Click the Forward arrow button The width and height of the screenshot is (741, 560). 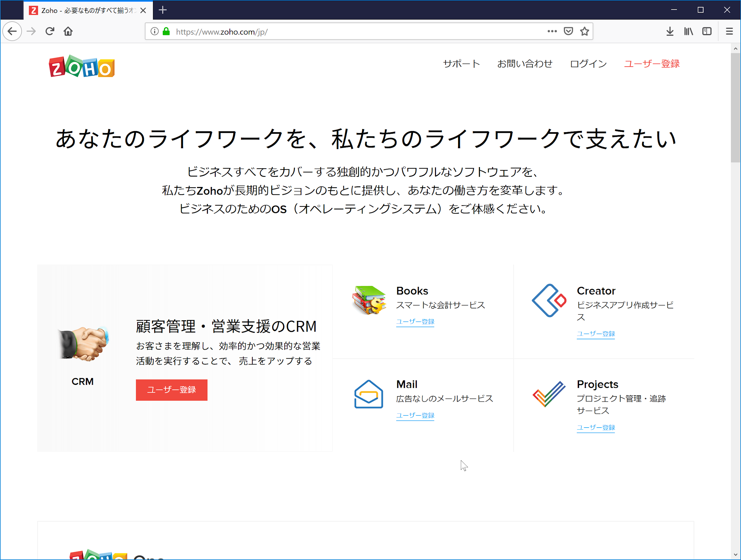click(x=31, y=31)
